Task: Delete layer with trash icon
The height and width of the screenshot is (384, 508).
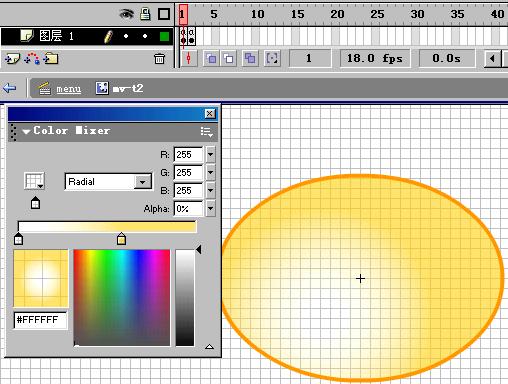Action: pos(159,59)
